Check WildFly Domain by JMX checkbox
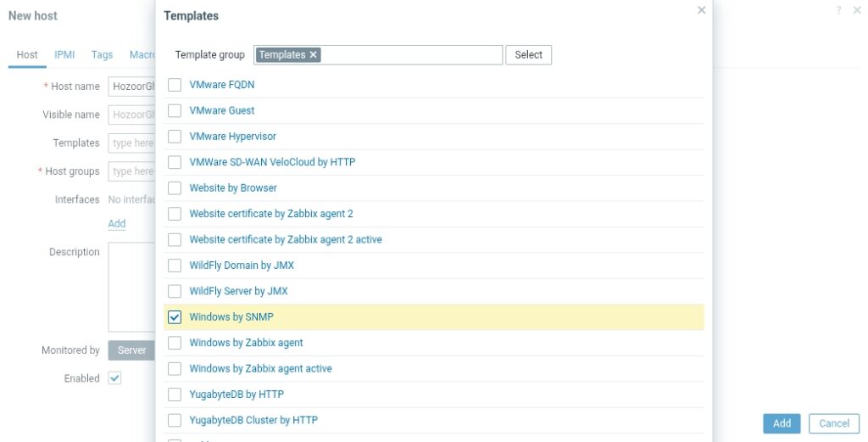The image size is (868, 442). point(175,266)
